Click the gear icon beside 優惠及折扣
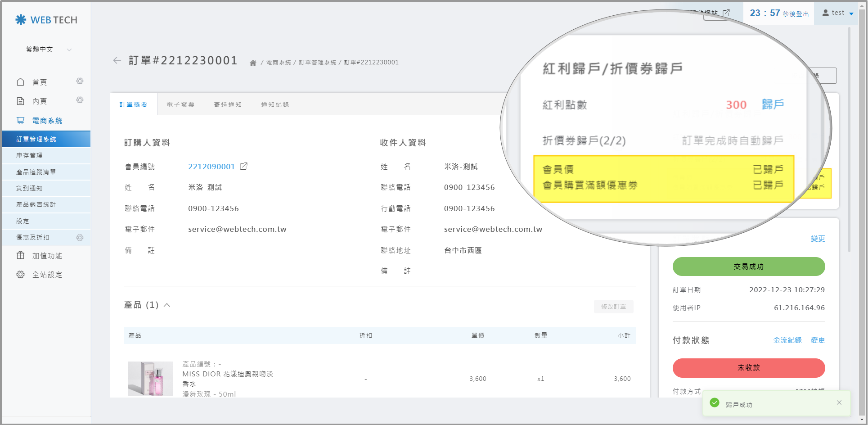The image size is (868, 425). coord(80,237)
